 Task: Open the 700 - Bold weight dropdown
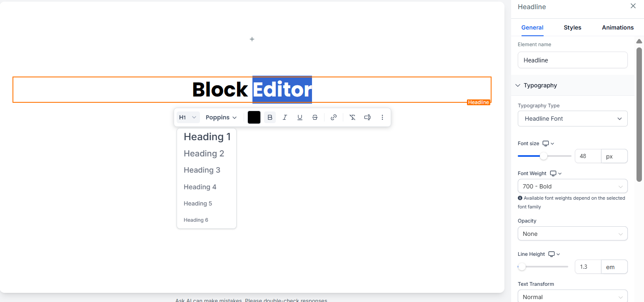[x=572, y=186]
